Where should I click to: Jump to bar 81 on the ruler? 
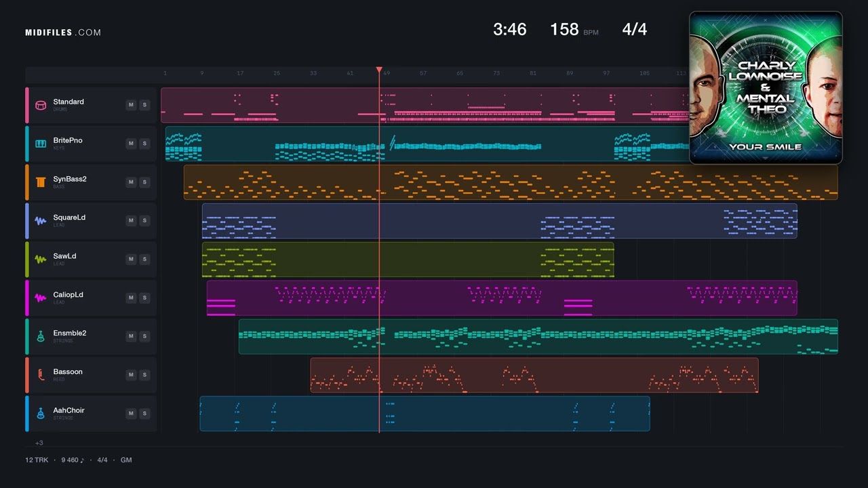(533, 73)
